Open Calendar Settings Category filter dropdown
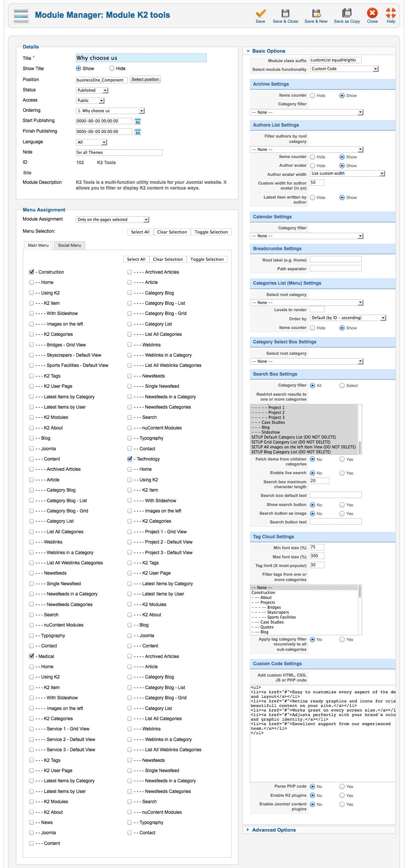 coord(307,236)
